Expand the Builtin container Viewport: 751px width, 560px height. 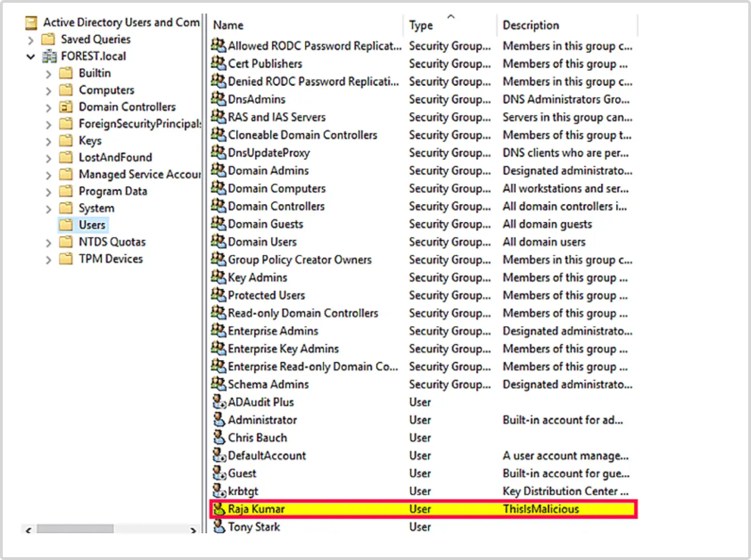pos(48,74)
